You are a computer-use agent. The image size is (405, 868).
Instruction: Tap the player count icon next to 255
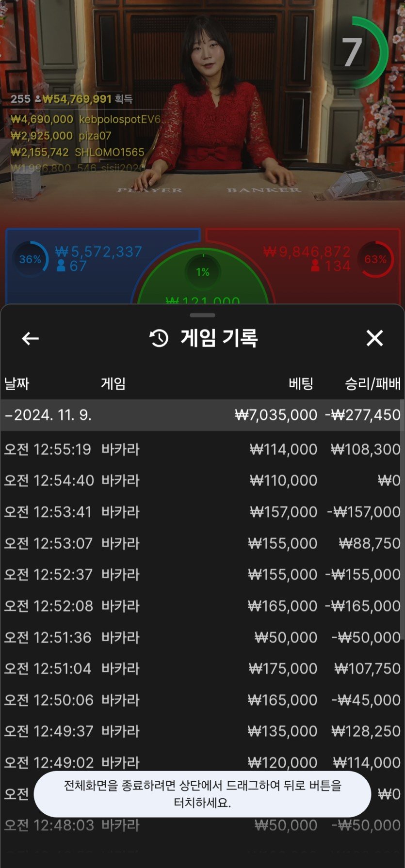[x=38, y=99]
